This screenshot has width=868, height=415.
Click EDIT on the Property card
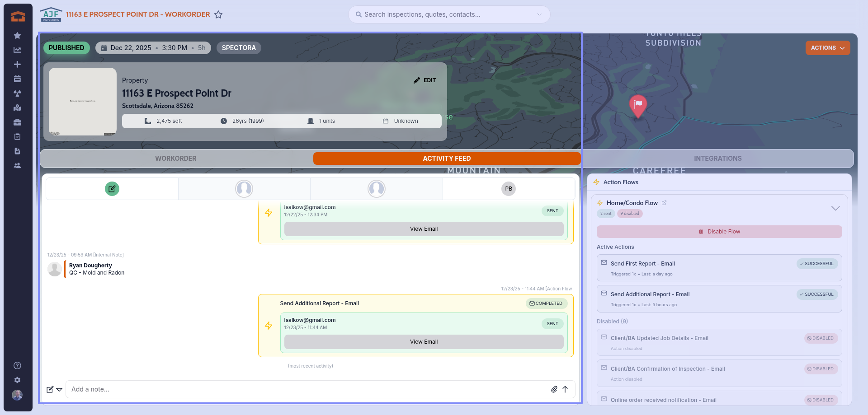[x=425, y=80]
